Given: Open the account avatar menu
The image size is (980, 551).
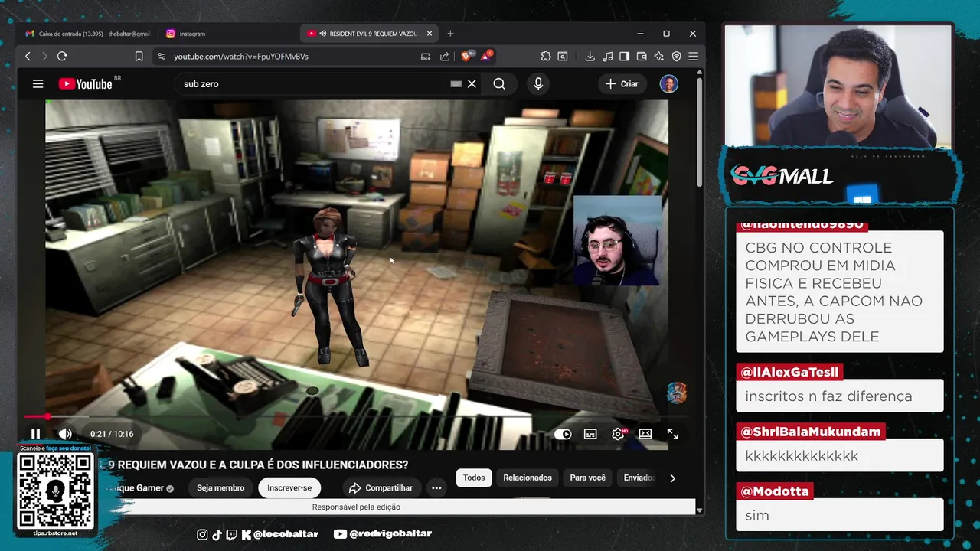Looking at the screenshot, I should (x=669, y=84).
